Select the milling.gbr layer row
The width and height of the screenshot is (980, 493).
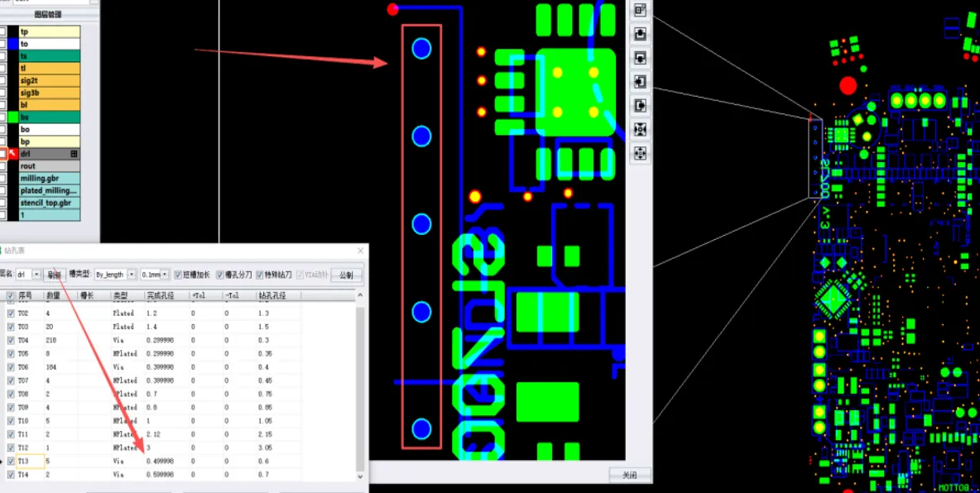coord(50,178)
